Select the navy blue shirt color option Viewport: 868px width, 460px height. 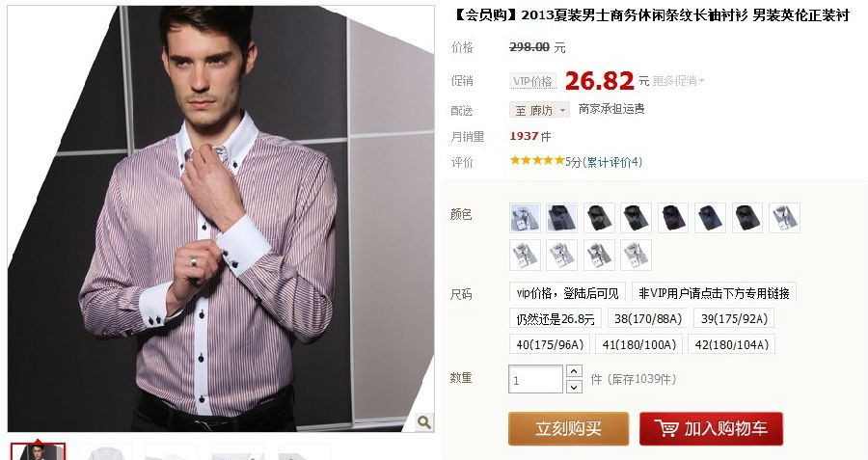pyautogui.click(x=710, y=218)
